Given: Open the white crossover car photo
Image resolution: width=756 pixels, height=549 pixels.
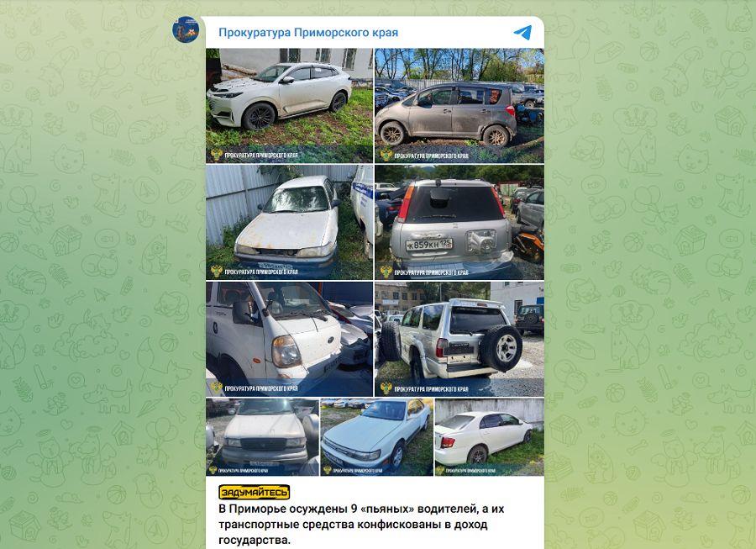Looking at the screenshot, I should point(289,106).
